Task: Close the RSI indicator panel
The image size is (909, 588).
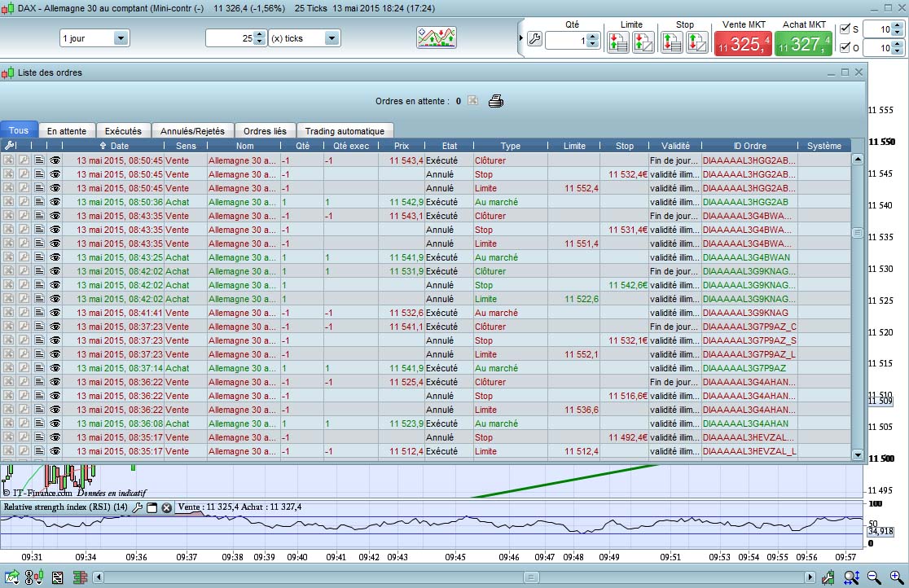Action: click(x=166, y=507)
